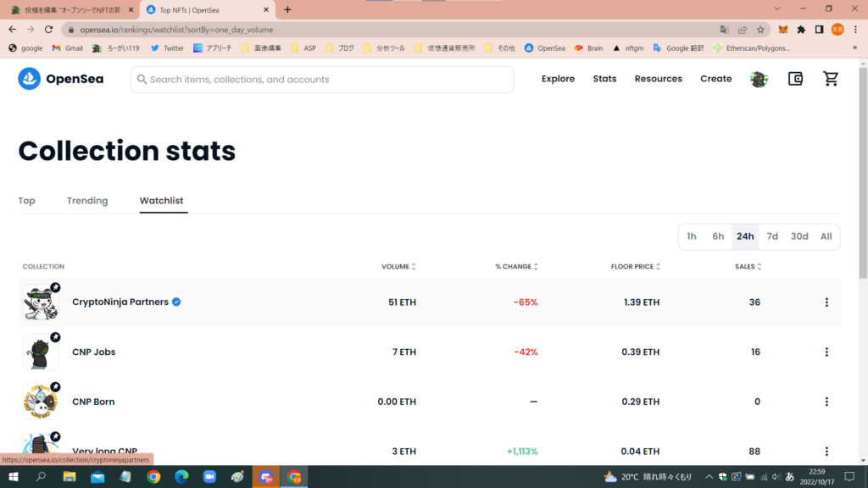Unpin CNP Jobs from watchlist

coord(55,337)
